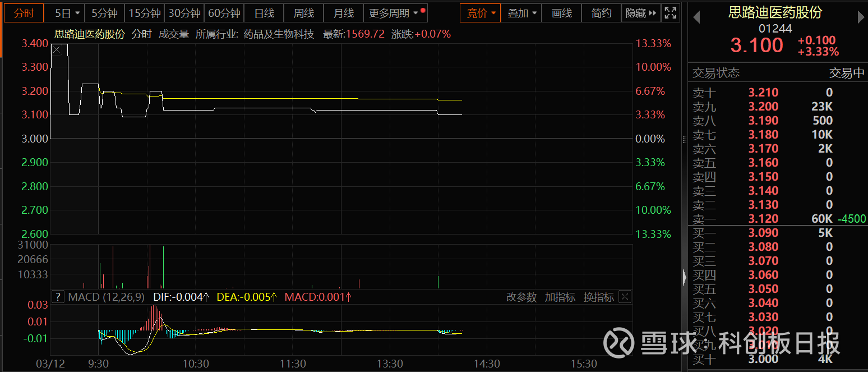This screenshot has width=868, height=372.
Task: Click the current price 3.100
Action: coord(756,45)
